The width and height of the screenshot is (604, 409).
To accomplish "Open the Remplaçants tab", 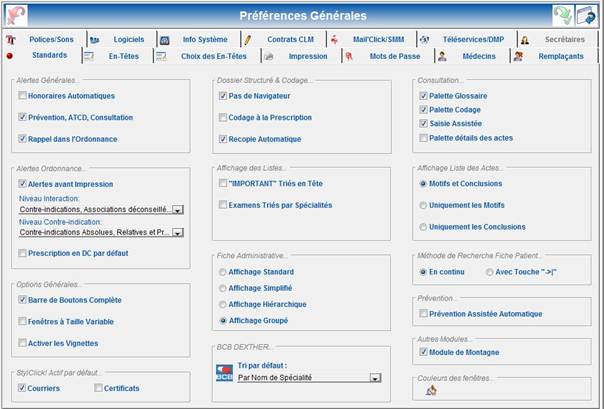I will [561, 56].
